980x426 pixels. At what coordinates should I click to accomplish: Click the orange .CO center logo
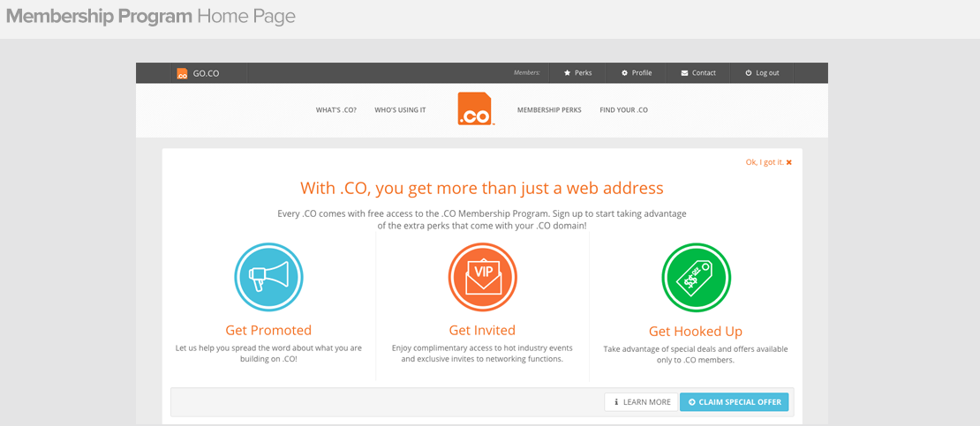point(476,108)
